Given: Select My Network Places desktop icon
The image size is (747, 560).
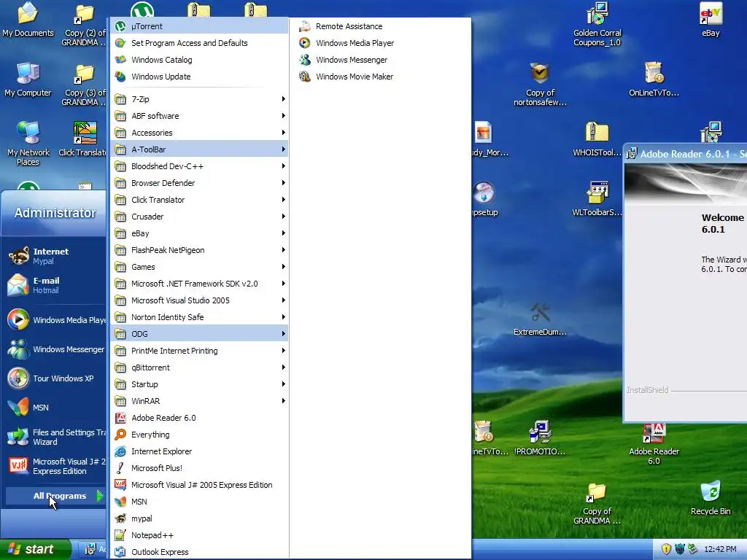Looking at the screenshot, I should pos(28,144).
